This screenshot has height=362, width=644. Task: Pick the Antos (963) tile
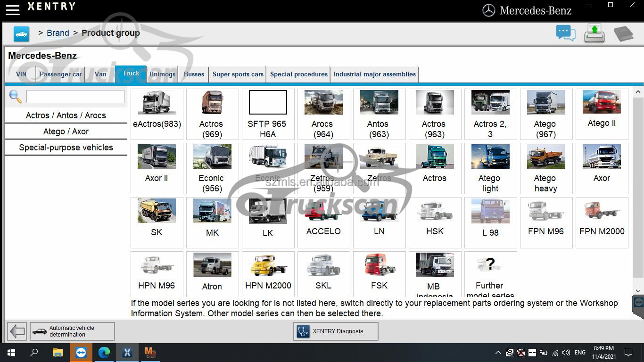tap(380, 114)
